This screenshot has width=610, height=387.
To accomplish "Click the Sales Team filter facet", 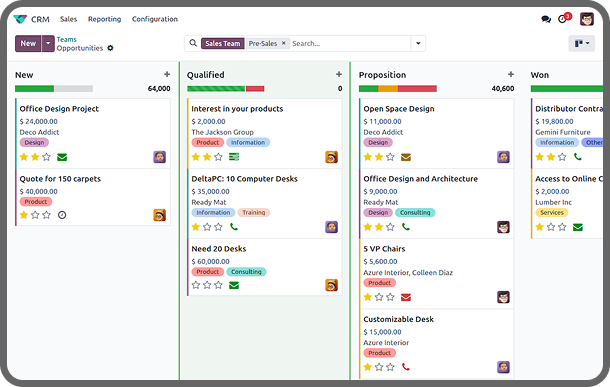I will [x=223, y=43].
